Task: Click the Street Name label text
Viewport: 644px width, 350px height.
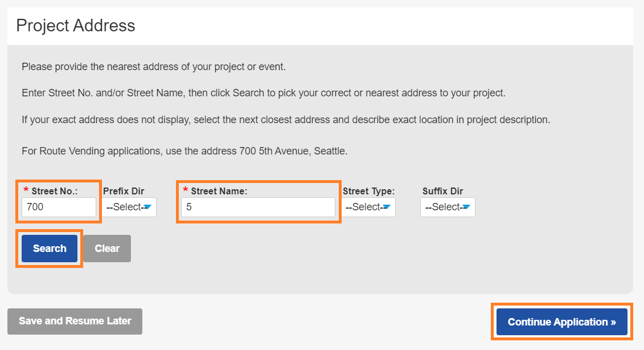Action: (219, 192)
